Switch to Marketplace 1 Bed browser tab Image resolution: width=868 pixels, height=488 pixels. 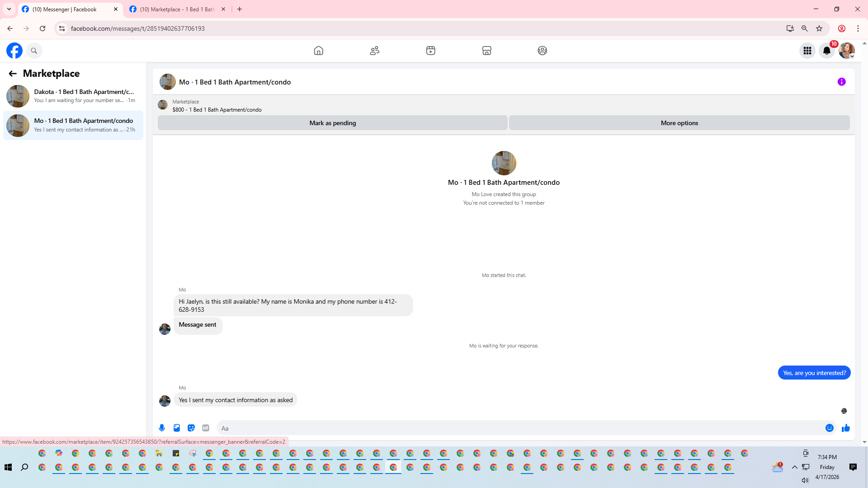(x=176, y=9)
